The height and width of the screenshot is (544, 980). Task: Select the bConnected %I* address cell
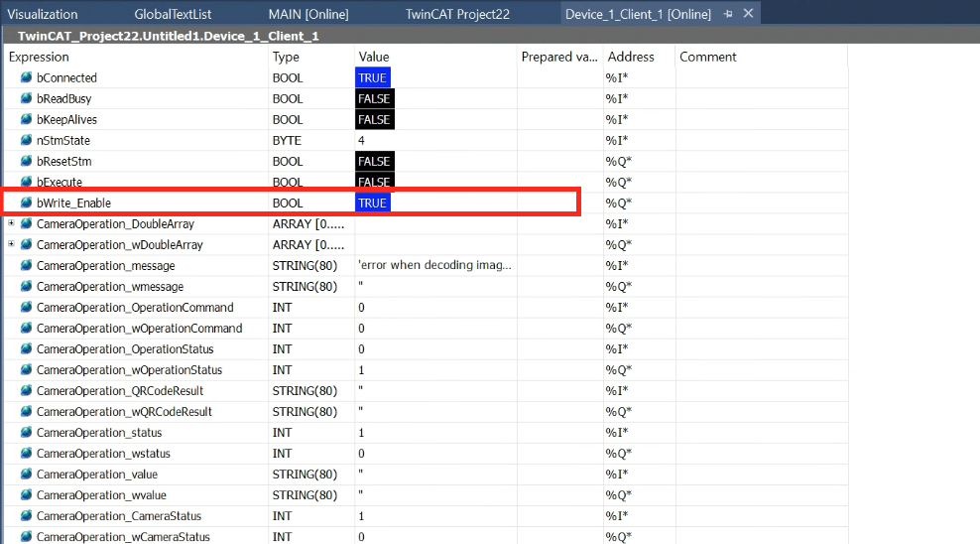617,77
